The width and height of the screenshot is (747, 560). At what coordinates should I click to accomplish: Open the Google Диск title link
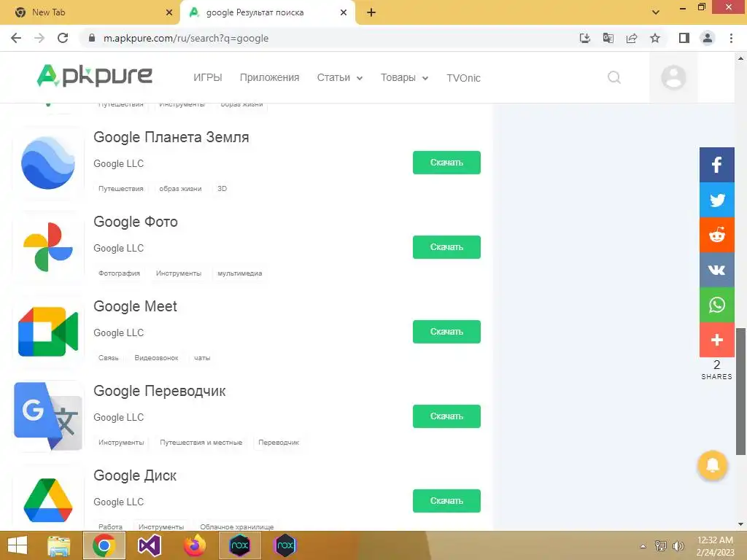(135, 475)
